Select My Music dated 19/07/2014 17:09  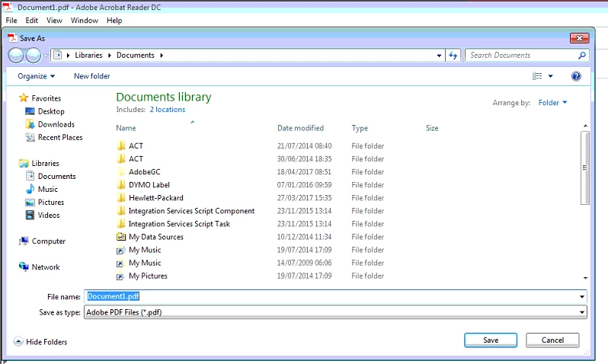point(145,250)
